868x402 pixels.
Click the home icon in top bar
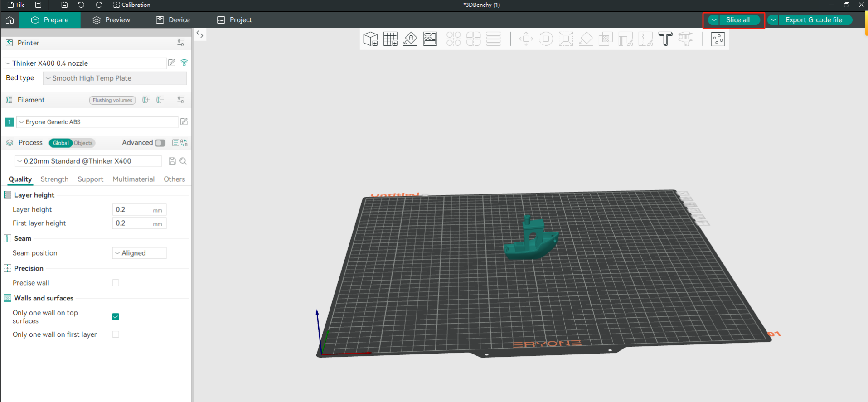click(10, 20)
